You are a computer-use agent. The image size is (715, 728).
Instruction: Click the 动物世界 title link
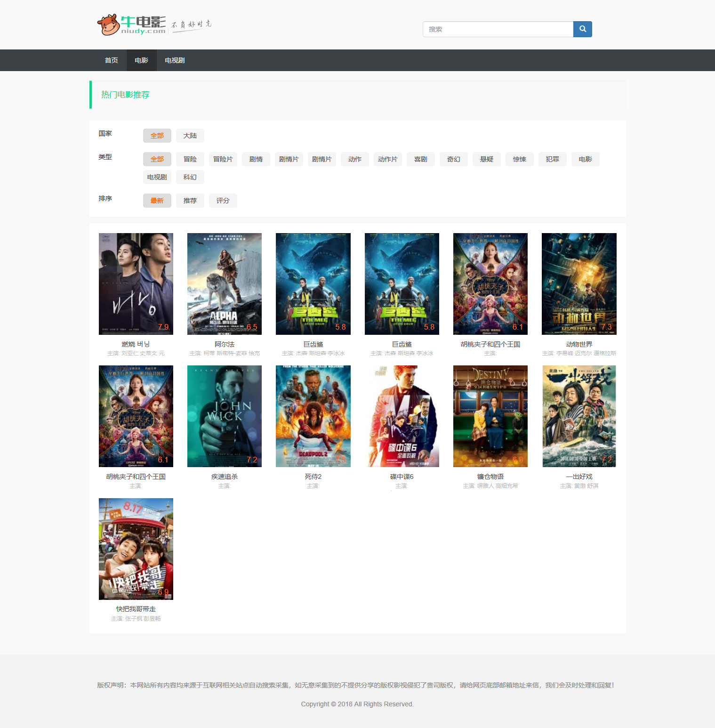coord(579,344)
